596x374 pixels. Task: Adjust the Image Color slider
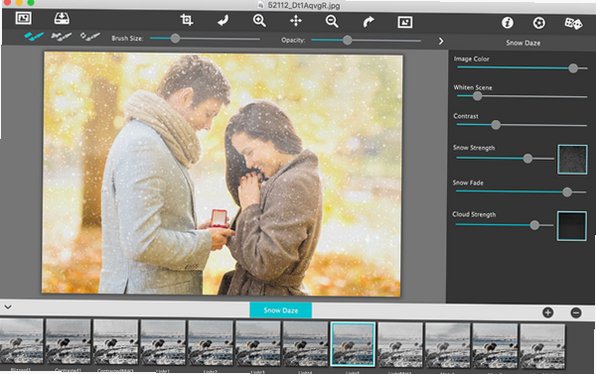pyautogui.click(x=522, y=68)
